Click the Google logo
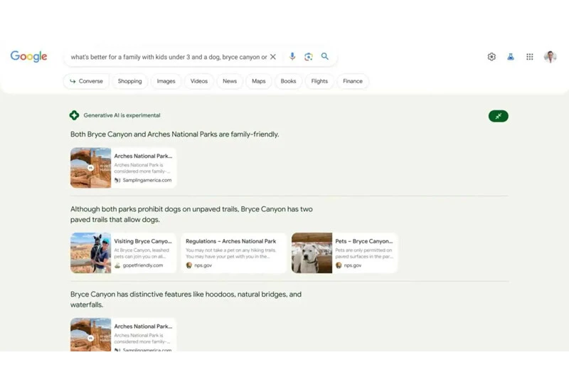The image size is (569, 392). click(28, 56)
